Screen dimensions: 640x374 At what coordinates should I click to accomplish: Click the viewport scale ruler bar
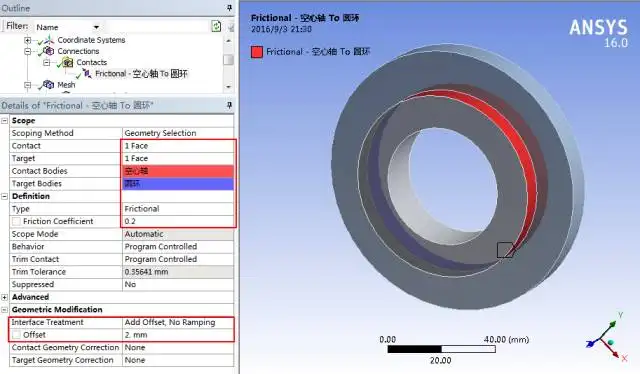441,349
